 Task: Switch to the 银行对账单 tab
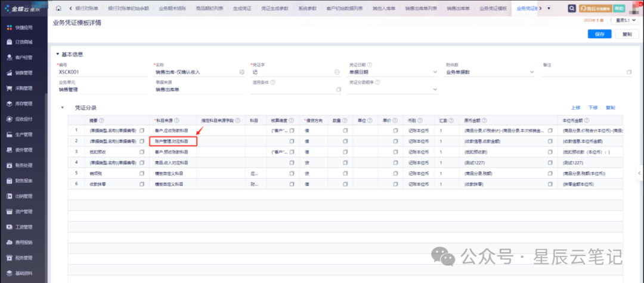(x=86, y=8)
